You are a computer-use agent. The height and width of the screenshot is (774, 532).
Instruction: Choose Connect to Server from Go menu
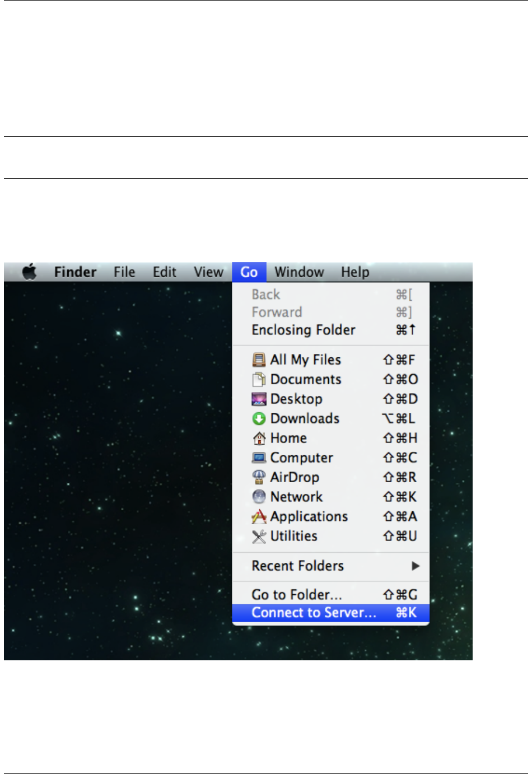[x=331, y=613]
